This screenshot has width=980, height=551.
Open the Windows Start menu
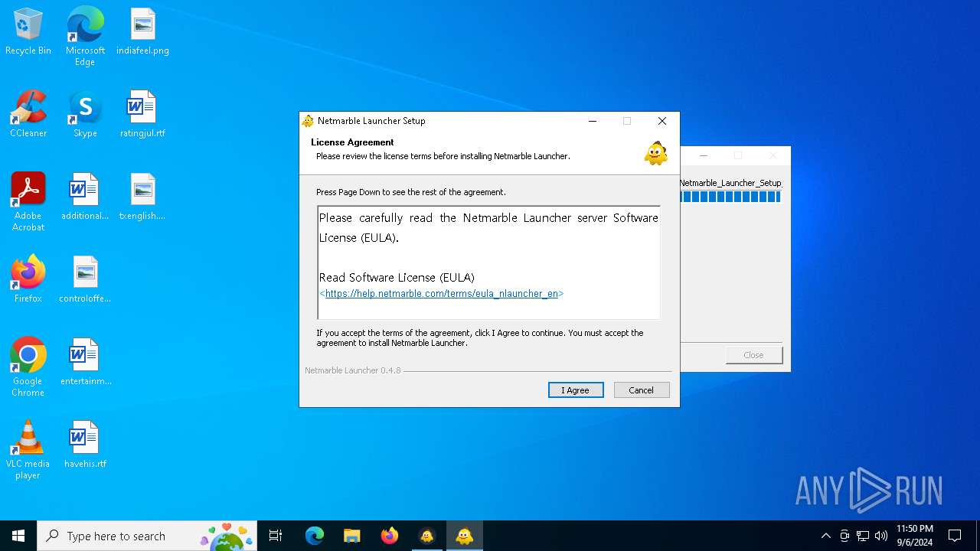coord(18,536)
